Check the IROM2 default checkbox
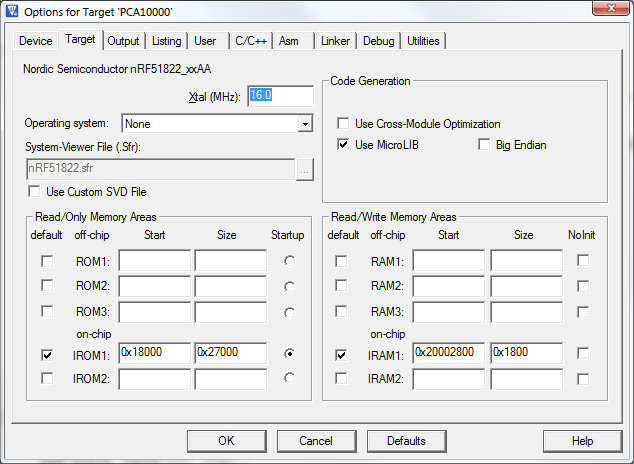Viewport: 634px width, 464px height. click(47, 378)
